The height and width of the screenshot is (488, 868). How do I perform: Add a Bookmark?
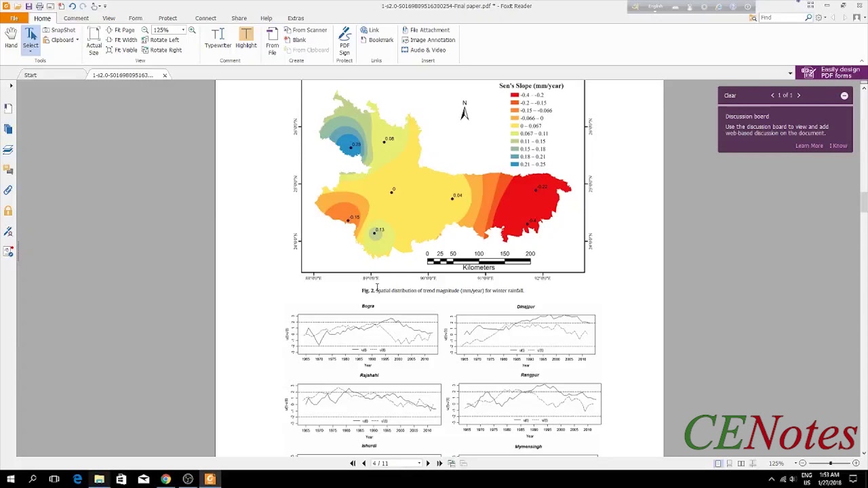coord(376,40)
